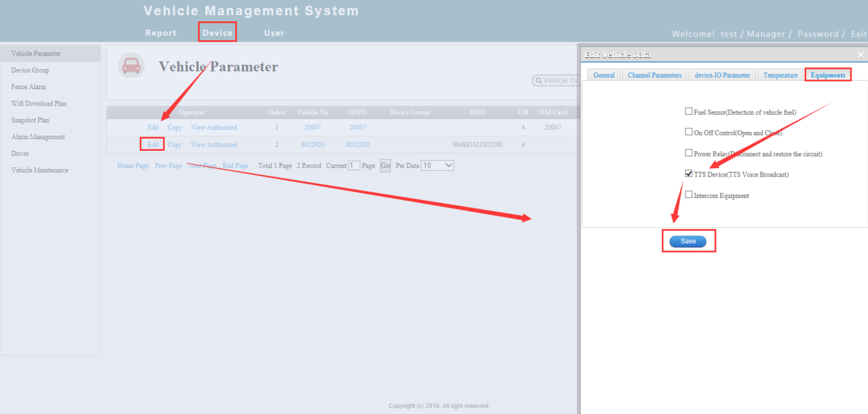This screenshot has height=414, width=868.
Task: Open Vehicle No 20007 link
Action: (x=313, y=128)
